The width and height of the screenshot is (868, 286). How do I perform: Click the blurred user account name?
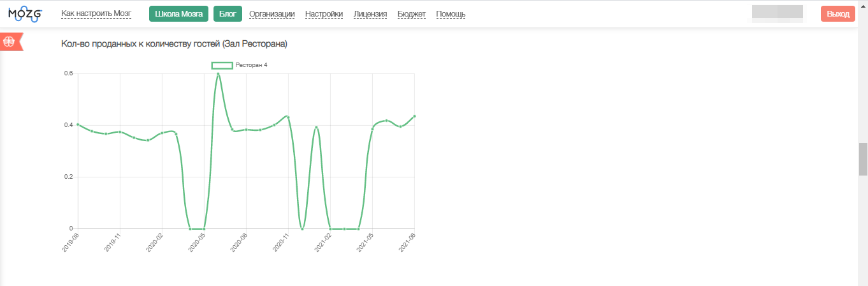(777, 13)
